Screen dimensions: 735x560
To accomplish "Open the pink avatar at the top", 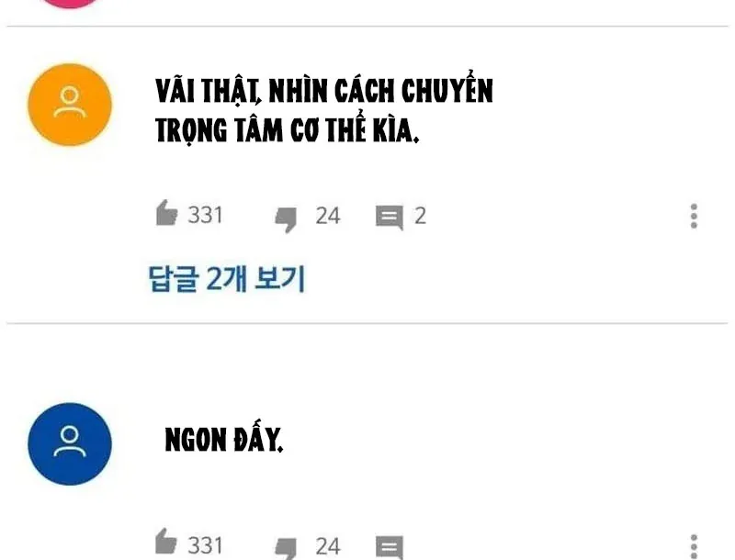I will (x=70, y=3).
